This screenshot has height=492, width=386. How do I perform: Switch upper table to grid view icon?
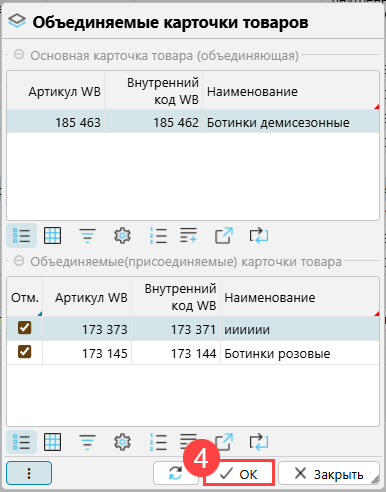click(53, 236)
